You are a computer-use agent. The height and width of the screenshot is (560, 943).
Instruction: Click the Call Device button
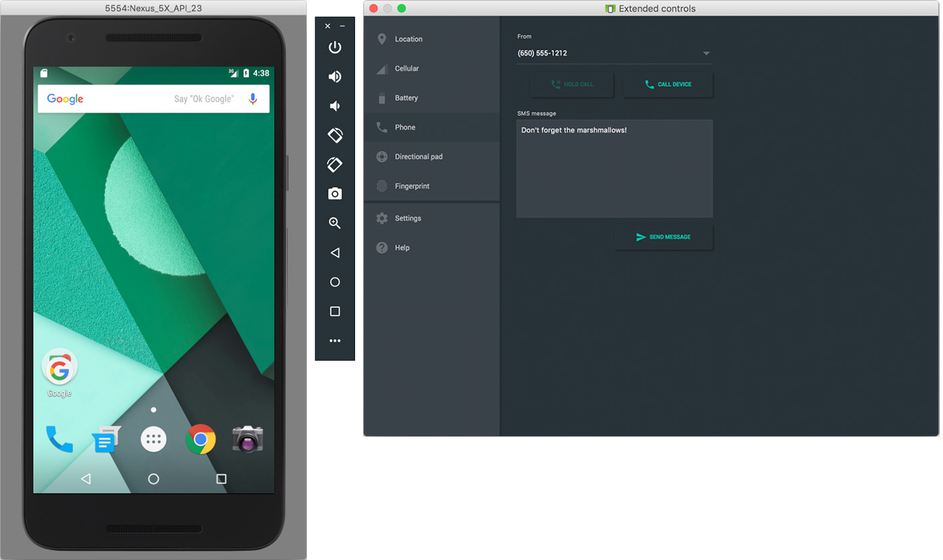point(668,85)
